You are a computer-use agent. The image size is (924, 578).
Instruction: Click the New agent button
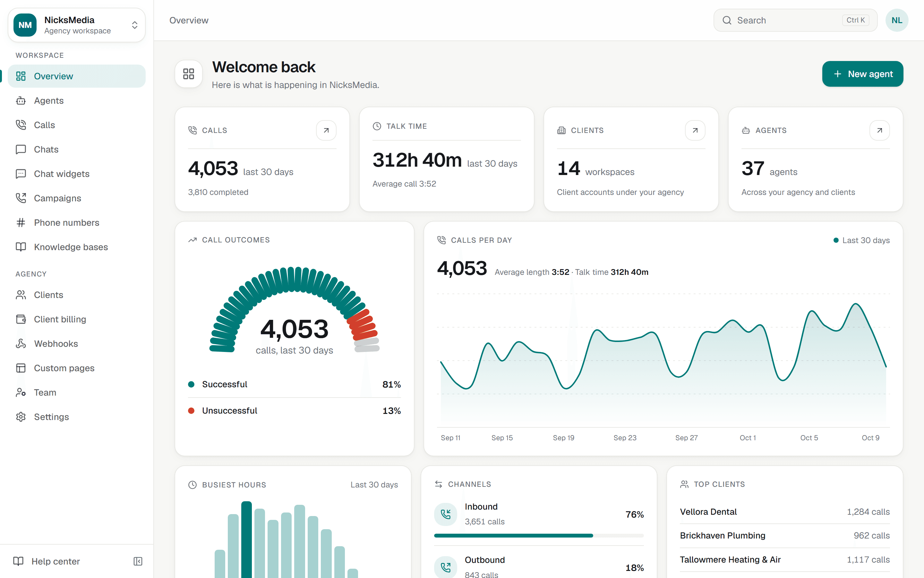[862, 74]
